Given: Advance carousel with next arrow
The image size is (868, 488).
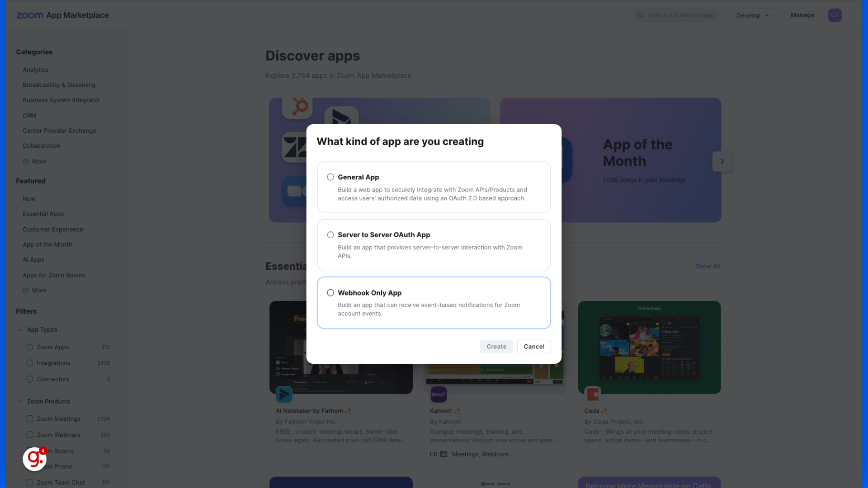Looking at the screenshot, I should click(722, 161).
